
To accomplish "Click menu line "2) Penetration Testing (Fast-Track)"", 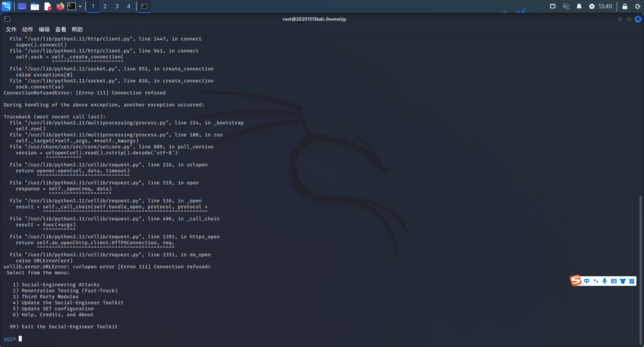I will pyautogui.click(x=65, y=291).
